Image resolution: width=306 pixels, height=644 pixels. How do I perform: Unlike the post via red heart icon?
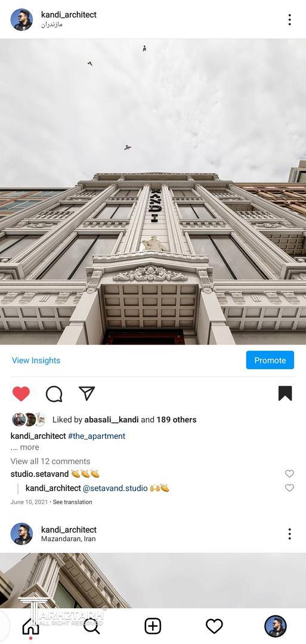[x=21, y=394]
